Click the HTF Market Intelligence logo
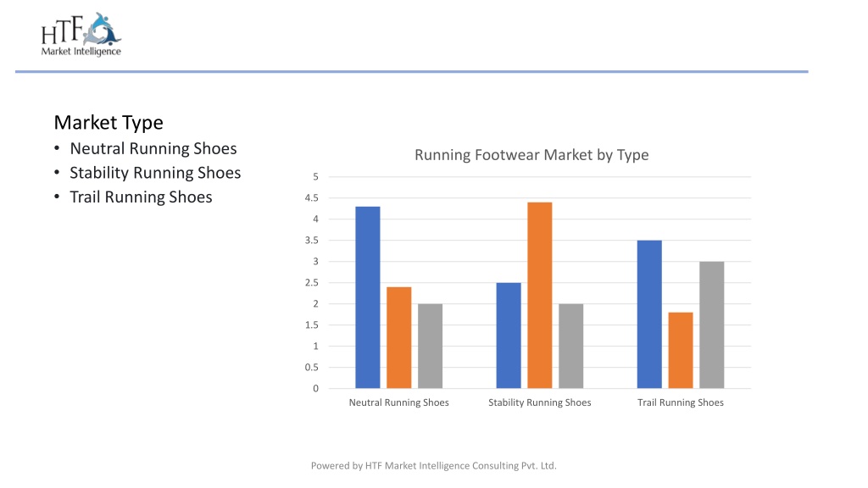Image resolution: width=868 pixels, height=488 pixels. coord(81,35)
